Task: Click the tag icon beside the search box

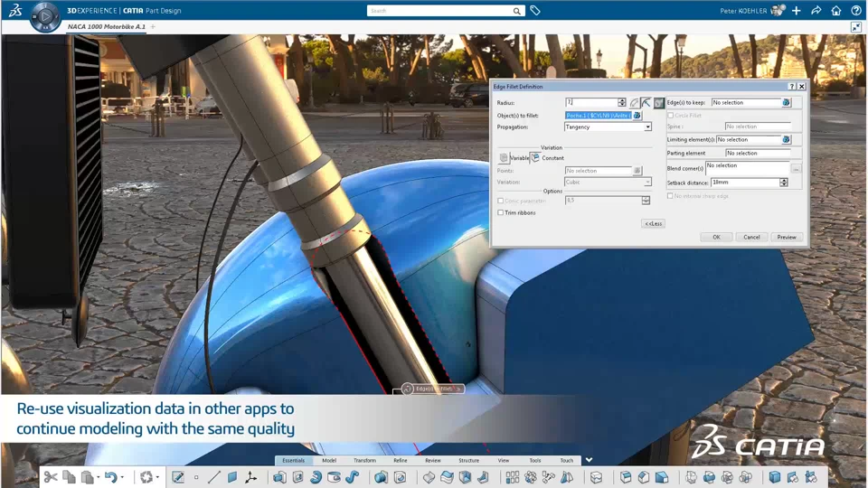Action: pyautogui.click(x=534, y=11)
